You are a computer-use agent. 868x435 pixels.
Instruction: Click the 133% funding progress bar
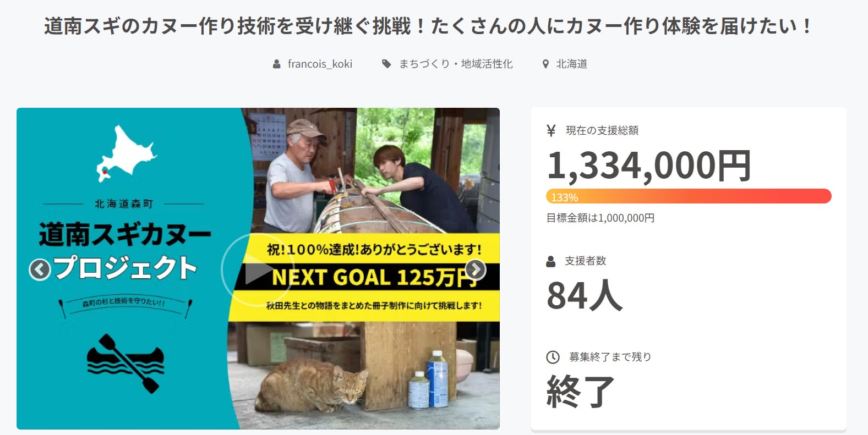[689, 196]
